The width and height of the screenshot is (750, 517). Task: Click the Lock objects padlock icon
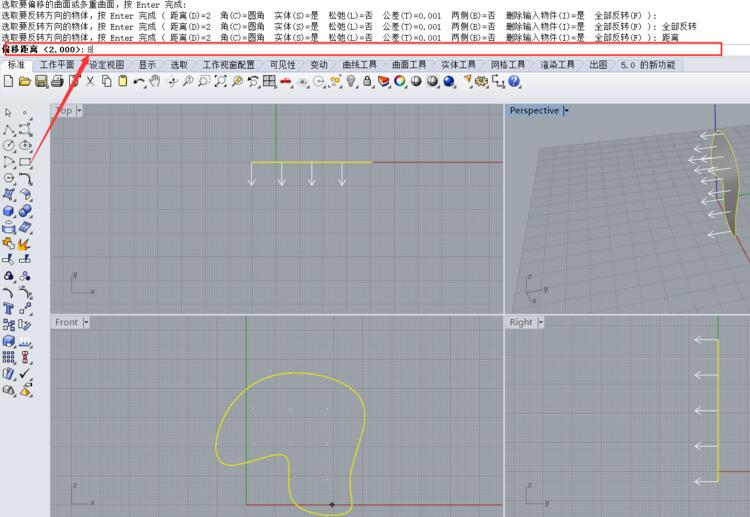[367, 81]
